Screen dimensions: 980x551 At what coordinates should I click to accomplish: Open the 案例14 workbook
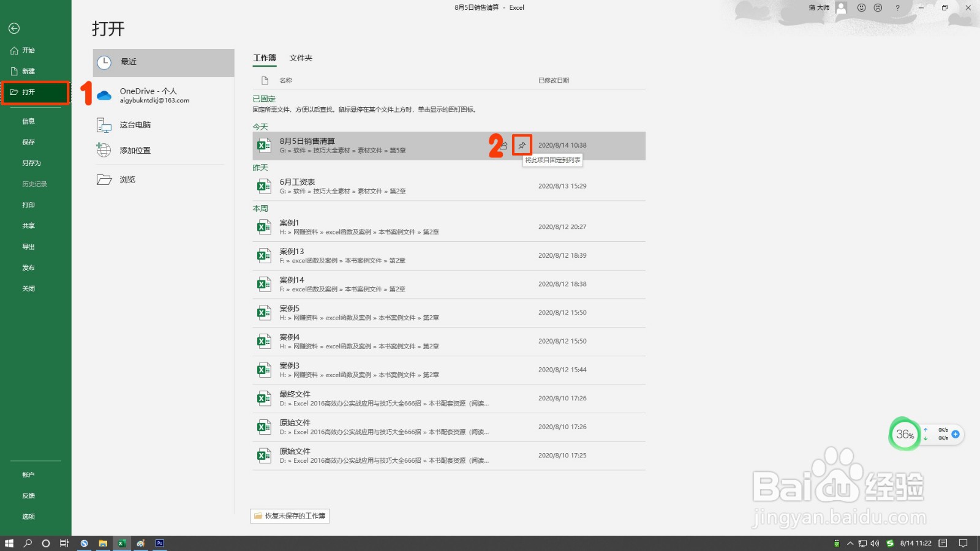[449, 284]
